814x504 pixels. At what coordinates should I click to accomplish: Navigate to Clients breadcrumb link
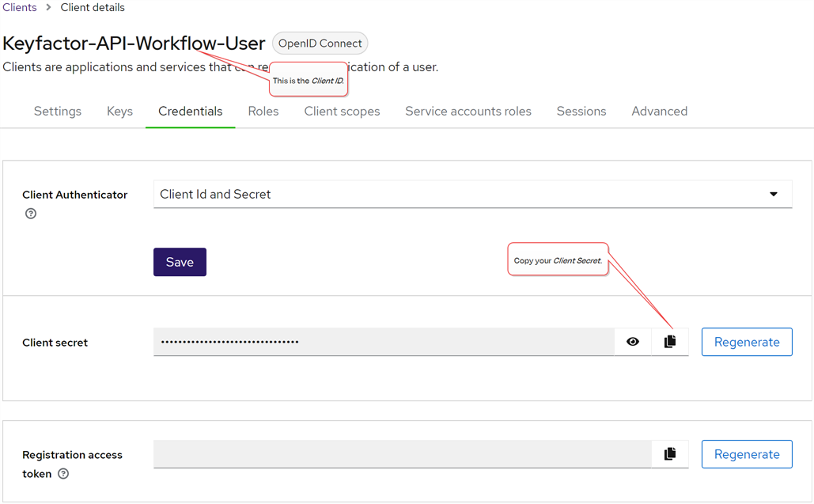click(20, 8)
